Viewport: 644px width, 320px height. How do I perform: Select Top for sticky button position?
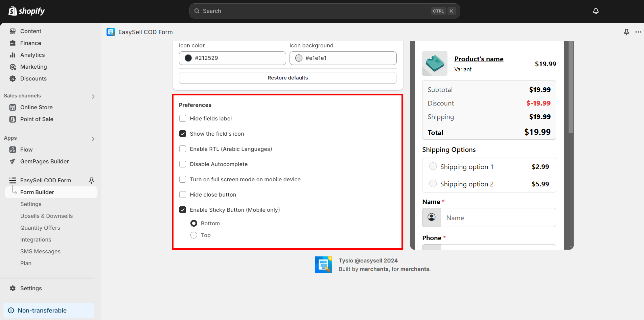[193, 235]
